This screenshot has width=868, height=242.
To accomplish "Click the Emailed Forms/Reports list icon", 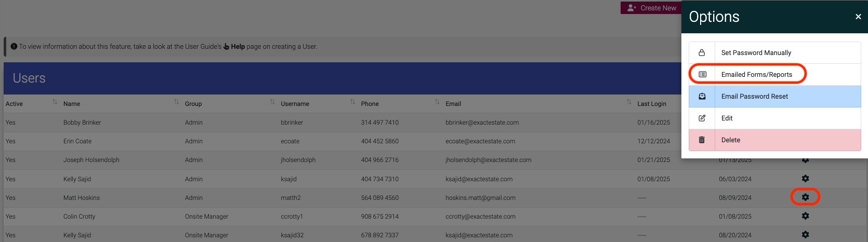I will (x=702, y=75).
